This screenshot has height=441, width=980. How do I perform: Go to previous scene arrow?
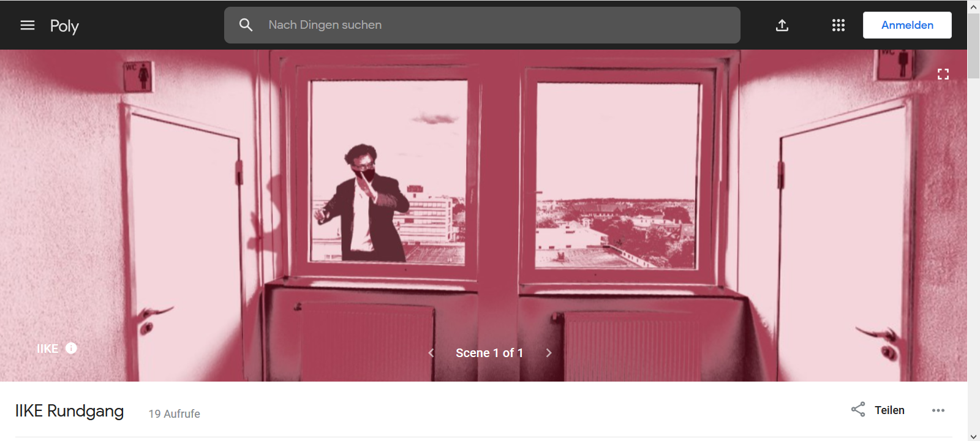[x=431, y=353]
